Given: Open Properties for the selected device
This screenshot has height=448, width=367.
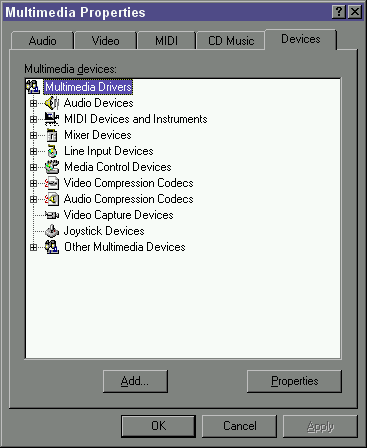Looking at the screenshot, I should coord(294,381).
